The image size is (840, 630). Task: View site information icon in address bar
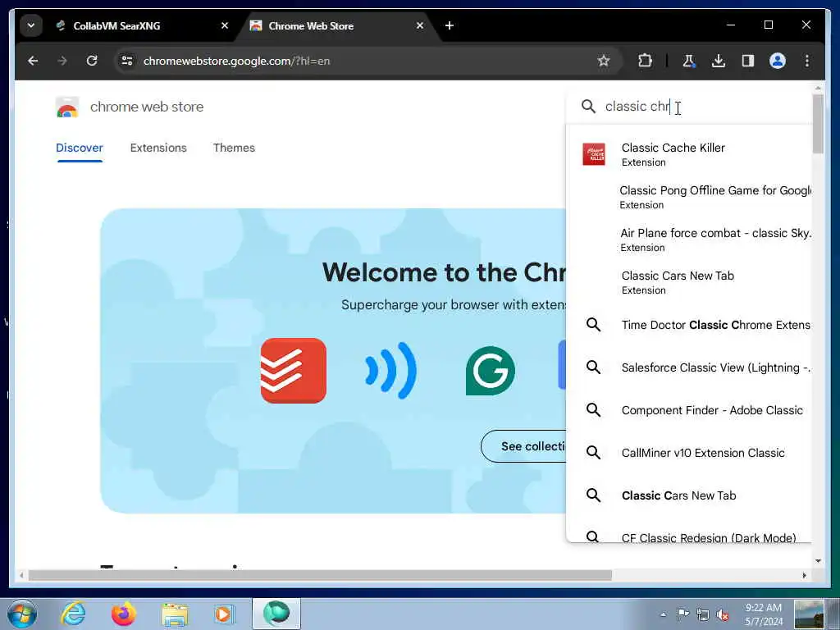(127, 61)
